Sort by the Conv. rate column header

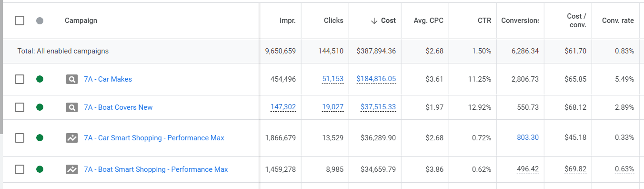pos(618,21)
